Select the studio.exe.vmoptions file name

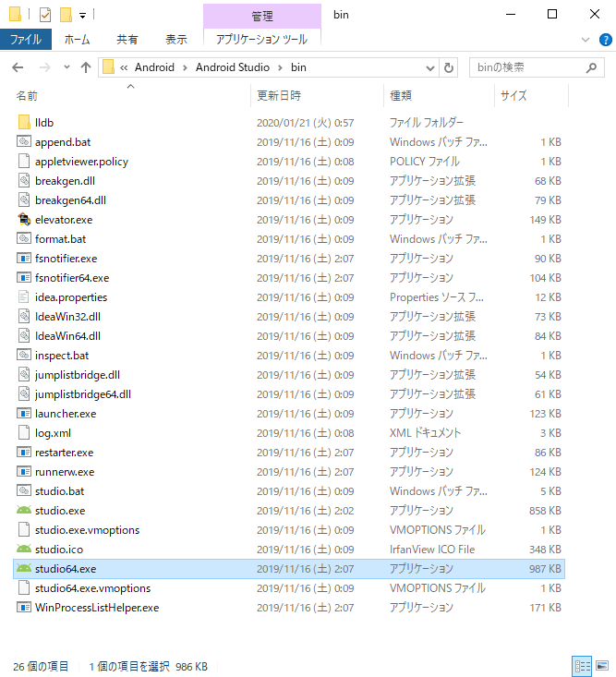point(87,530)
